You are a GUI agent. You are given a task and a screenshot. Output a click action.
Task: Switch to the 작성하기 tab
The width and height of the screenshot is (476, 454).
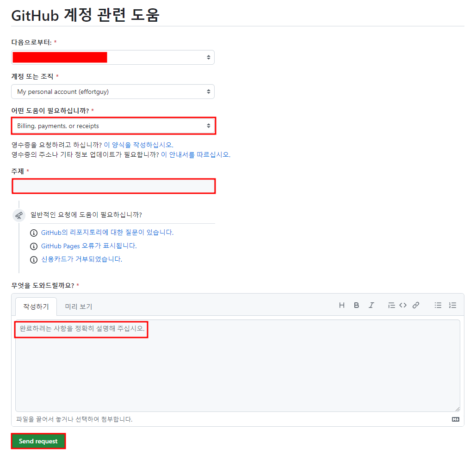(x=36, y=307)
